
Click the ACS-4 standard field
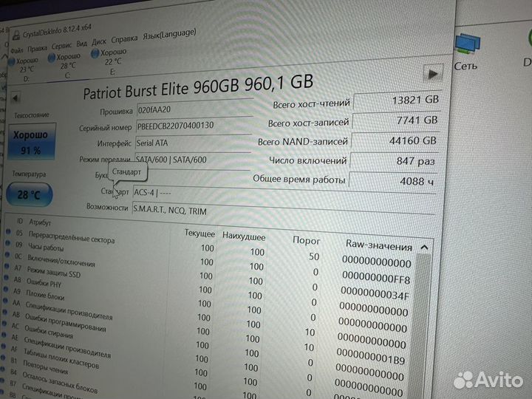[284, 194]
